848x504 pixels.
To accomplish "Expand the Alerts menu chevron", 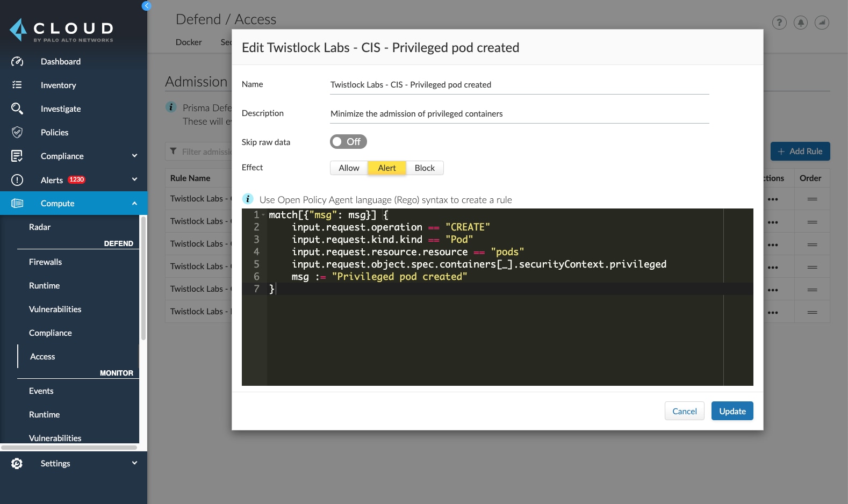I will click(x=134, y=179).
